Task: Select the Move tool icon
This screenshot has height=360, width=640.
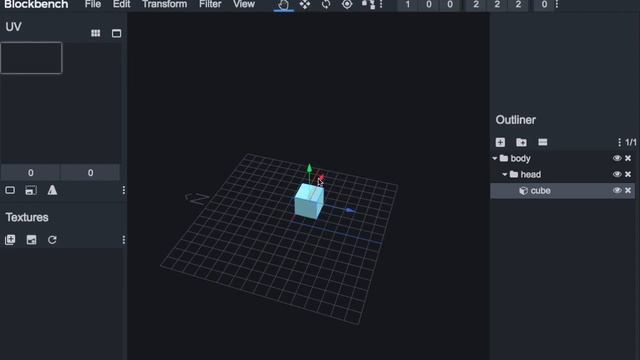Action: pyautogui.click(x=305, y=5)
